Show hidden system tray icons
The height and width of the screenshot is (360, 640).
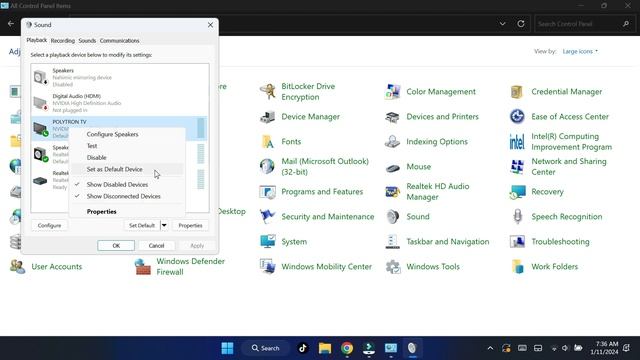490,348
